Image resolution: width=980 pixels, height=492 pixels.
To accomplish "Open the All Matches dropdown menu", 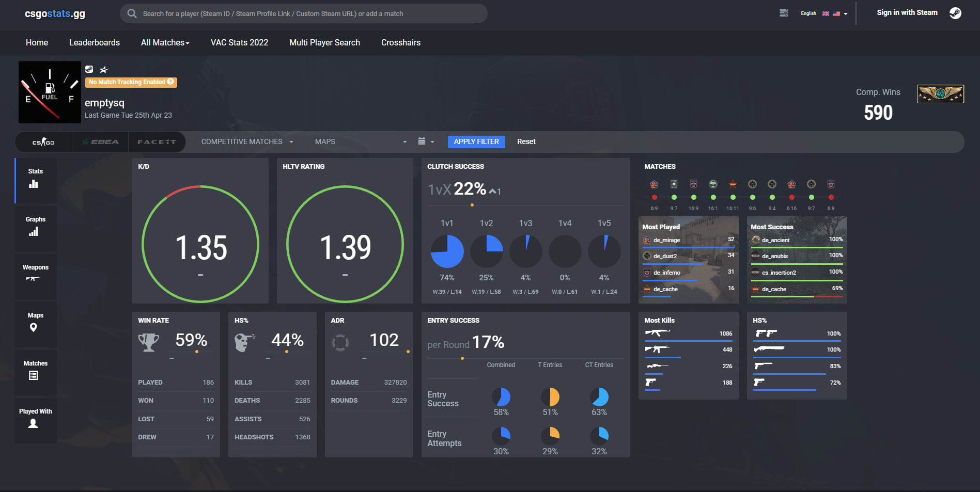I will (165, 42).
